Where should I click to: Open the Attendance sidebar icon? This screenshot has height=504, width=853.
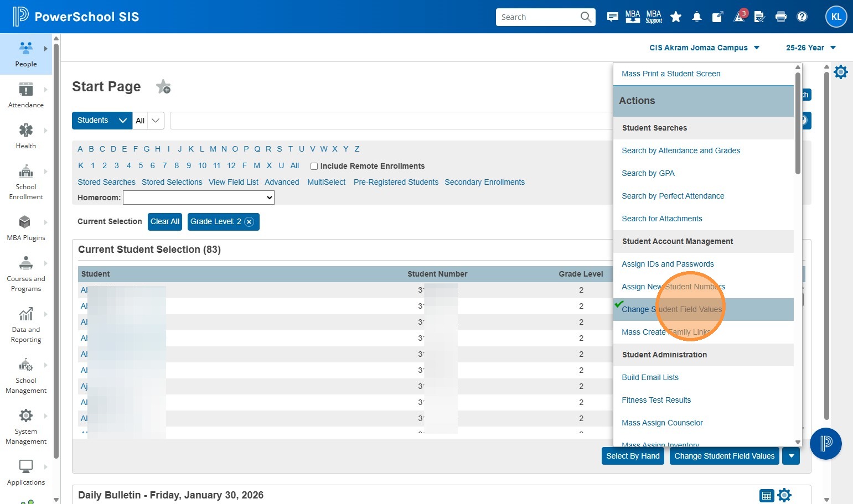tap(25, 95)
